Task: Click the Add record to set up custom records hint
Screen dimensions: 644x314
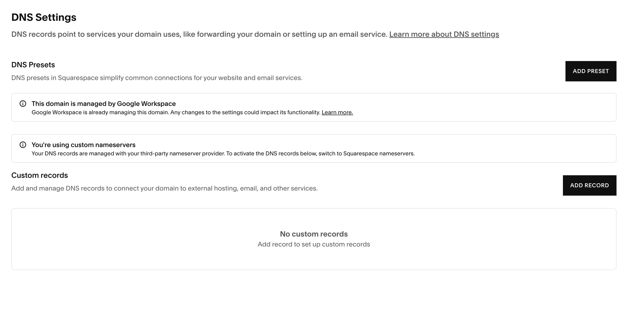Action: click(x=314, y=244)
